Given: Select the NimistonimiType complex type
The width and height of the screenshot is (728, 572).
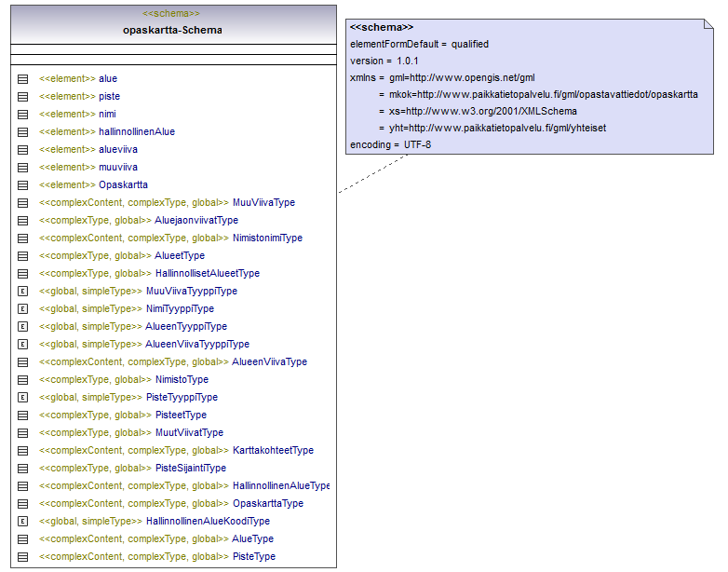Looking at the screenshot, I should [266, 238].
